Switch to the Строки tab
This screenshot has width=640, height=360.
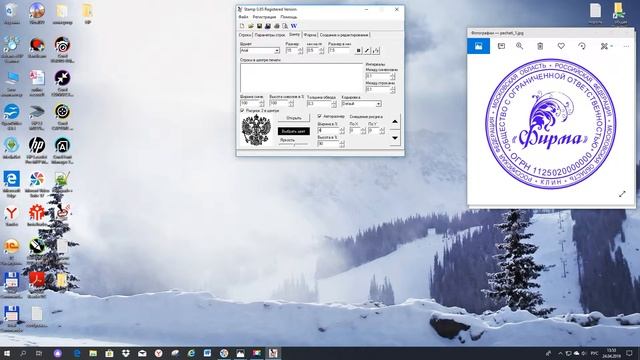244,35
